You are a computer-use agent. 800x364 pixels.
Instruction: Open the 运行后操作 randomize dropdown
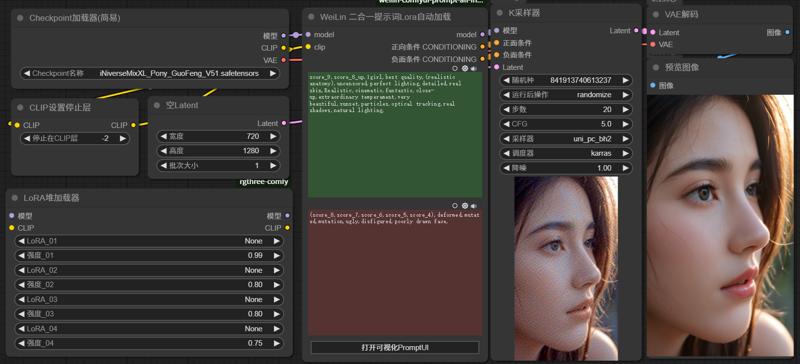point(566,95)
